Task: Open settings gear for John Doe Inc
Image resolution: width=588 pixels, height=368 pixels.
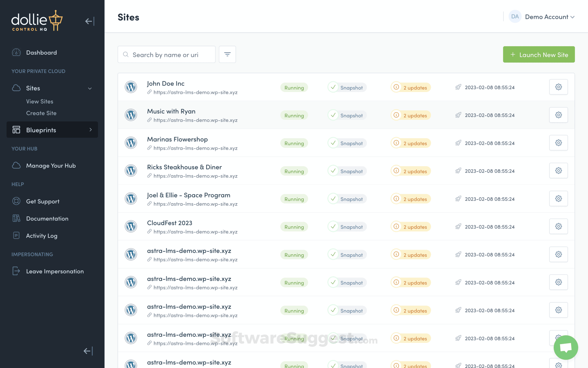Action: point(558,87)
